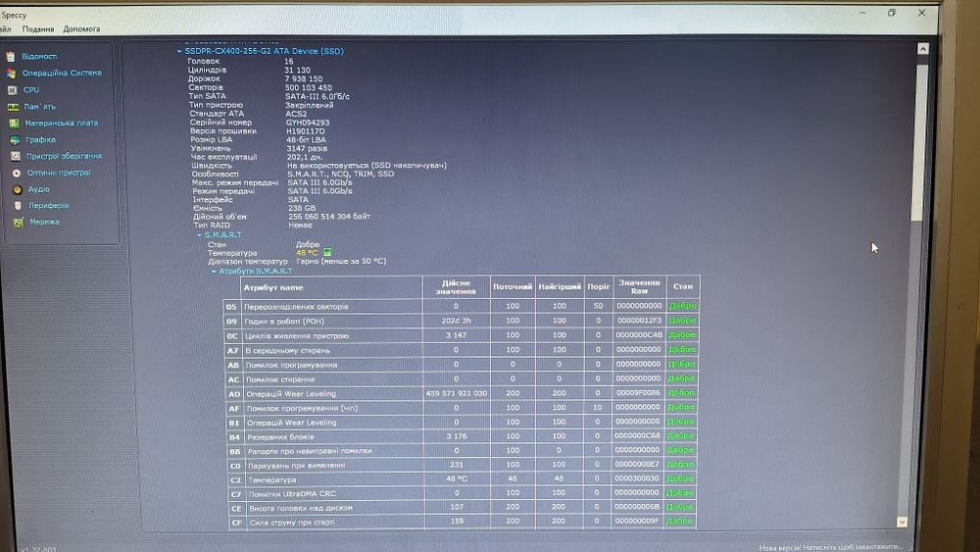Select the CPU chip icon
Viewport: 980px width, 552px height.
point(12,90)
